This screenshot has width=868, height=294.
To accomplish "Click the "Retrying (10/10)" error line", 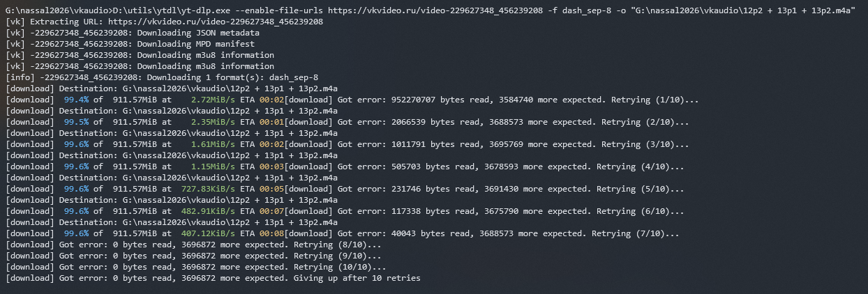I will [x=196, y=267].
